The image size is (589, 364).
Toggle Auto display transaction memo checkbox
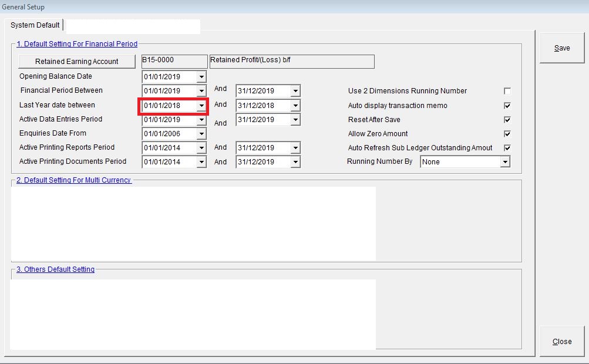pos(507,106)
